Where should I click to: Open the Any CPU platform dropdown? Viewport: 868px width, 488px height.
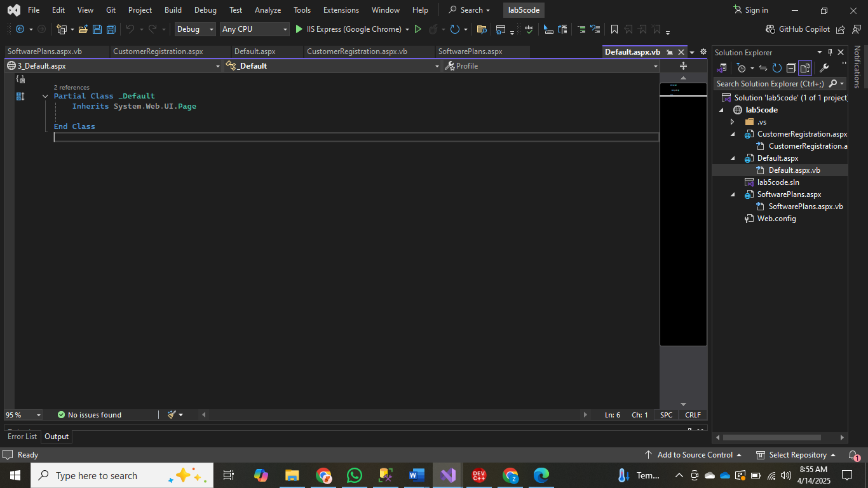pos(285,29)
